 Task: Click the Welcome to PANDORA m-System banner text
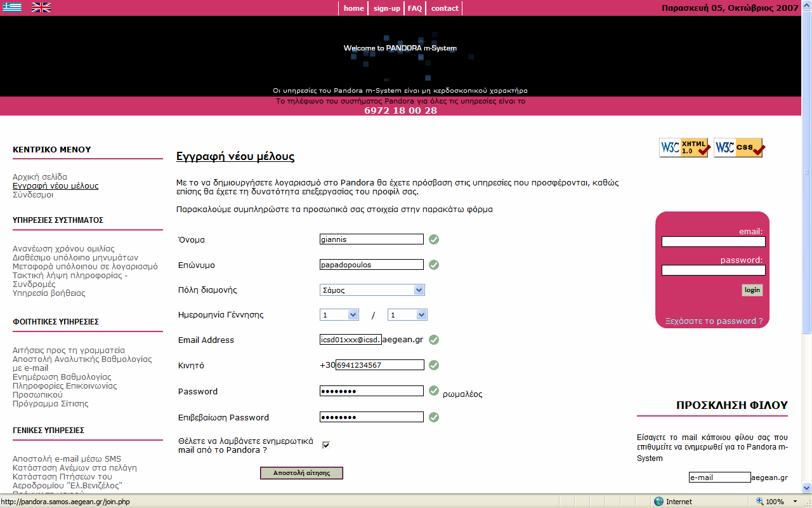tap(400, 48)
